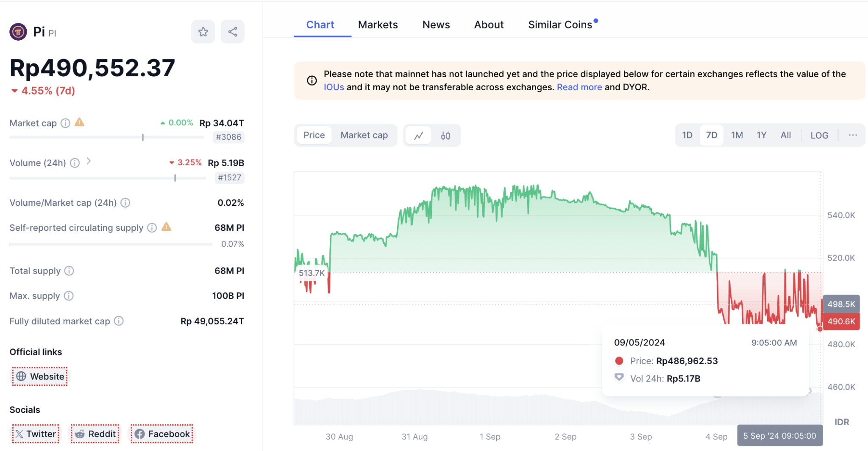Toggle the chart to Market cap view

364,135
